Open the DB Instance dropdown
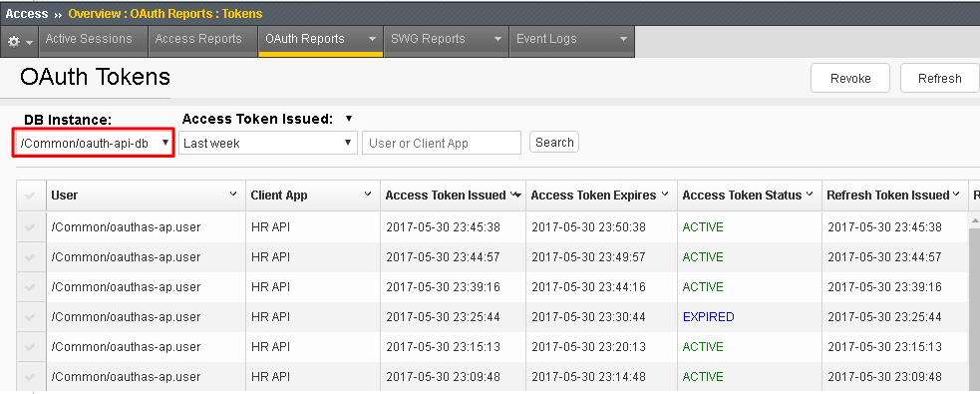 coord(93,144)
